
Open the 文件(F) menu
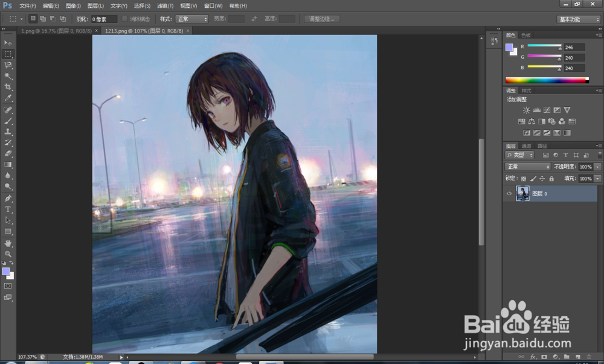(27, 6)
